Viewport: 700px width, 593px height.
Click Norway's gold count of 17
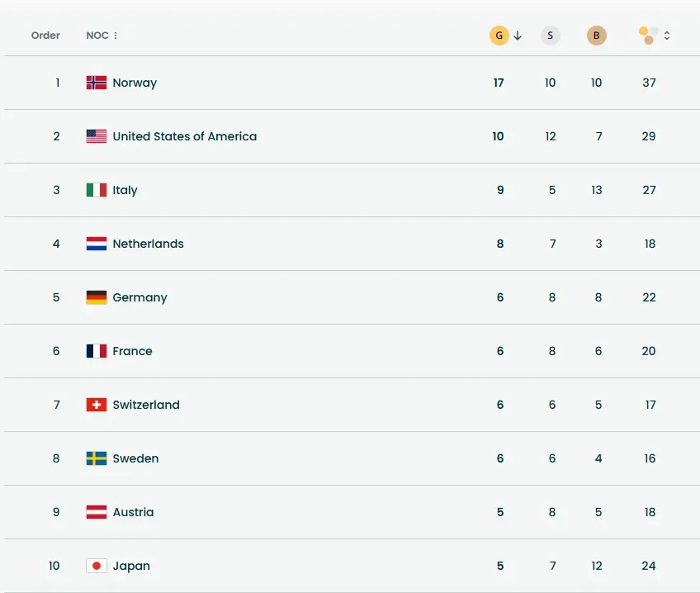(499, 83)
